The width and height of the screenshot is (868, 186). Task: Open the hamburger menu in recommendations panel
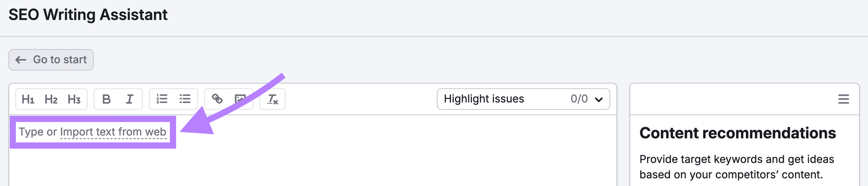tap(843, 99)
